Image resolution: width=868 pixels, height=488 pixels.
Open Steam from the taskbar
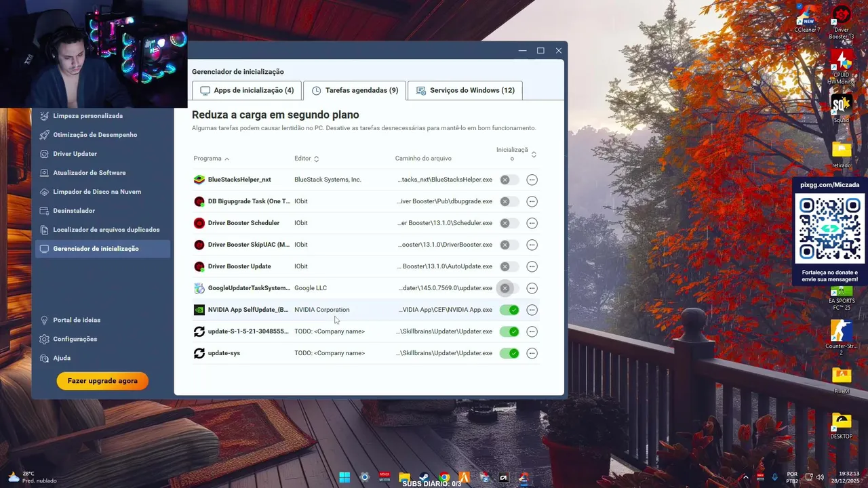click(x=424, y=477)
